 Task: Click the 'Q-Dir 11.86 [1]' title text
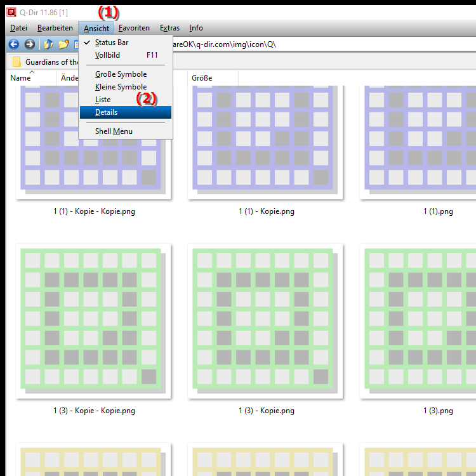[x=44, y=13]
